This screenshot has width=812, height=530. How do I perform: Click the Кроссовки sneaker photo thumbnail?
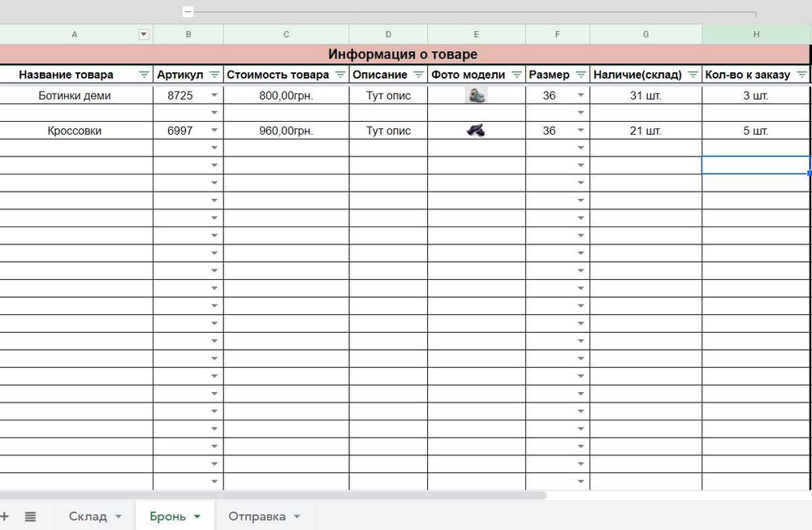coord(476,131)
